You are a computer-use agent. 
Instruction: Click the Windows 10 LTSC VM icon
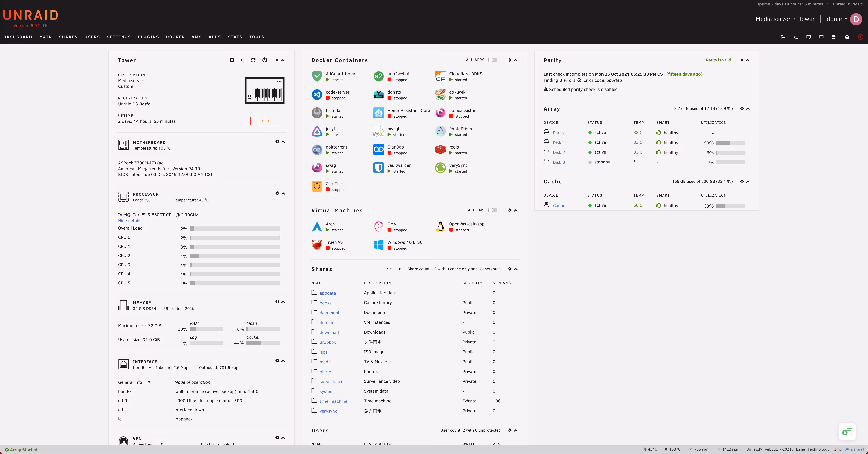pos(378,245)
